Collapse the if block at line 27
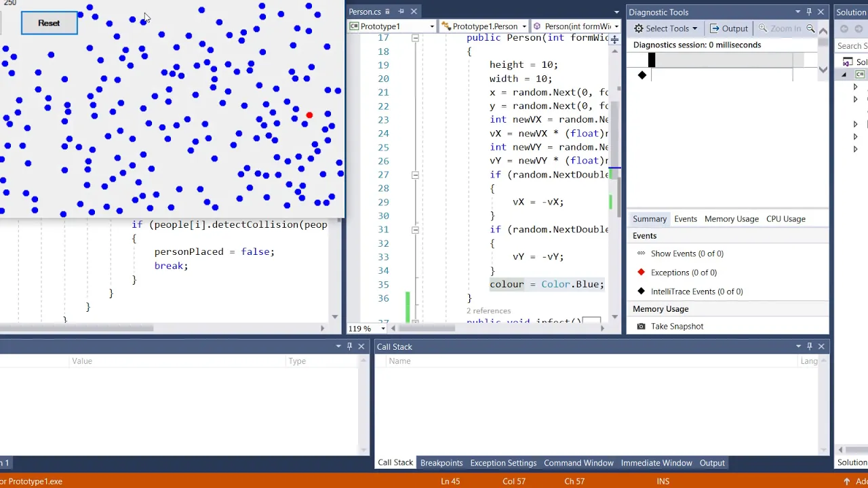This screenshot has width=868, height=488. click(415, 175)
